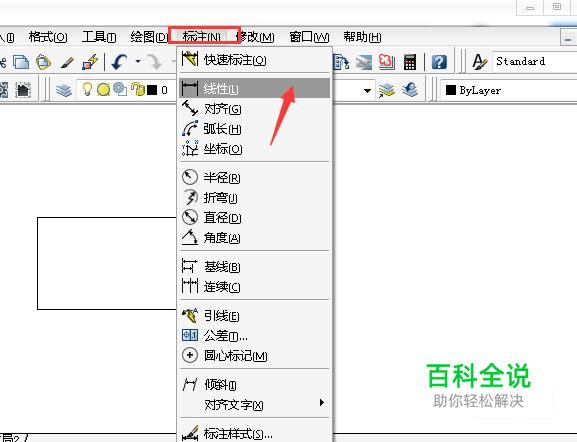The image size is (577, 442).
Task: Select 角度(A) angular dimension
Action: [x=255, y=238]
